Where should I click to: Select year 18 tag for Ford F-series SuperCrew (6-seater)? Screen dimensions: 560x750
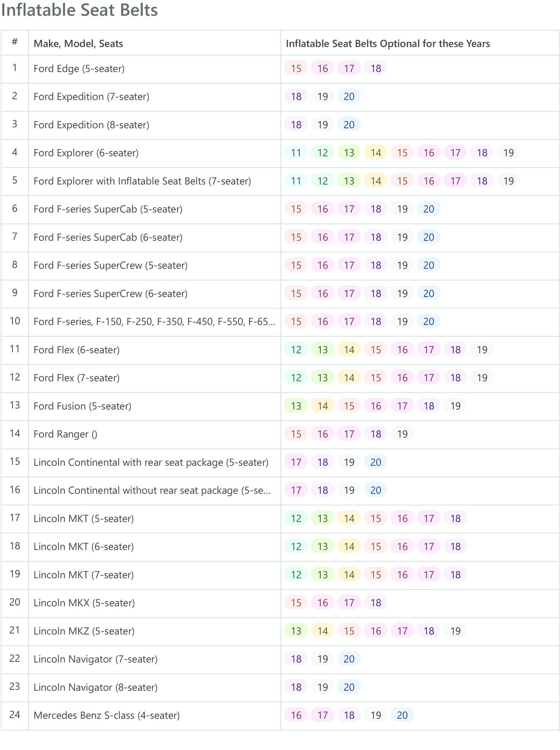376,293
